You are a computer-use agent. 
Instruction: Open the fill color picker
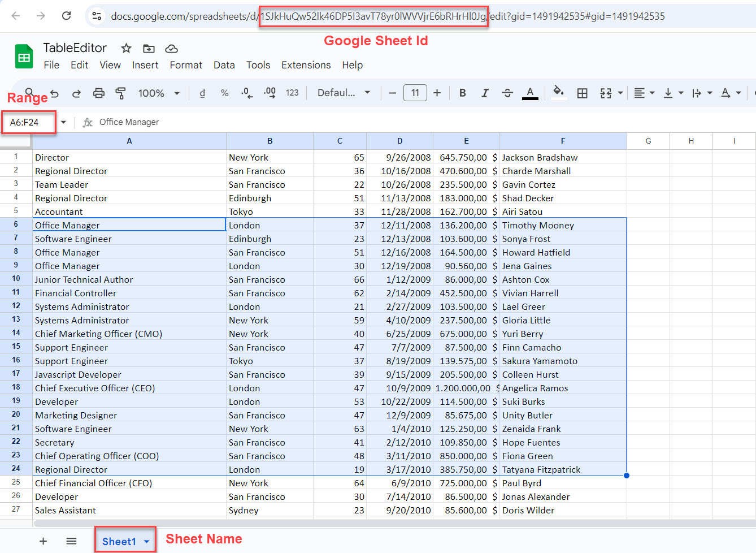coord(559,93)
